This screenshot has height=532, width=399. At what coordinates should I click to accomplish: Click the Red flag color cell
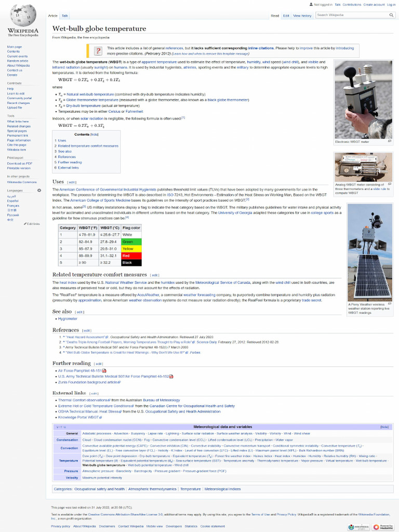pos(131,256)
